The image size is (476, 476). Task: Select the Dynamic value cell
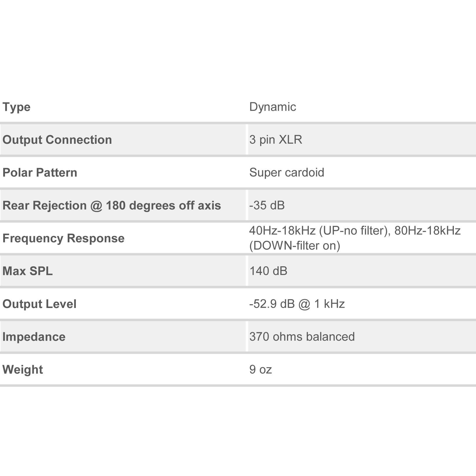(272, 107)
